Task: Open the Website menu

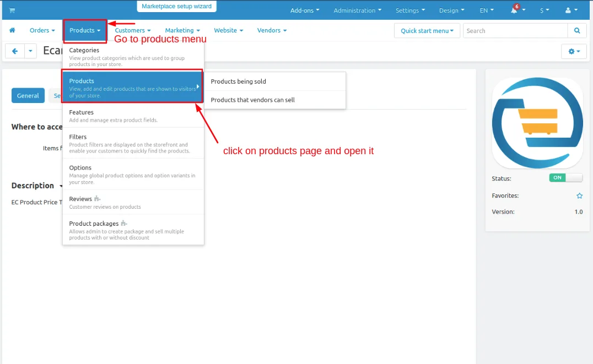Action: pos(228,30)
